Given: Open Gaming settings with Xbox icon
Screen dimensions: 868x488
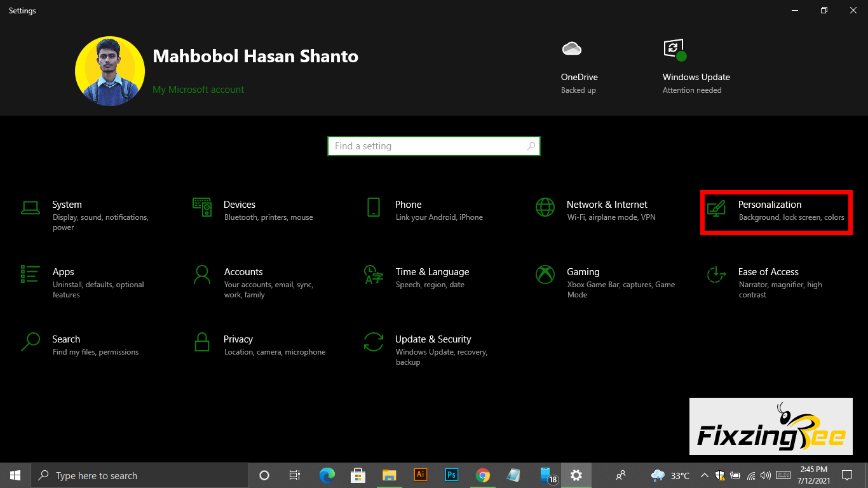Looking at the screenshot, I should click(x=545, y=274).
